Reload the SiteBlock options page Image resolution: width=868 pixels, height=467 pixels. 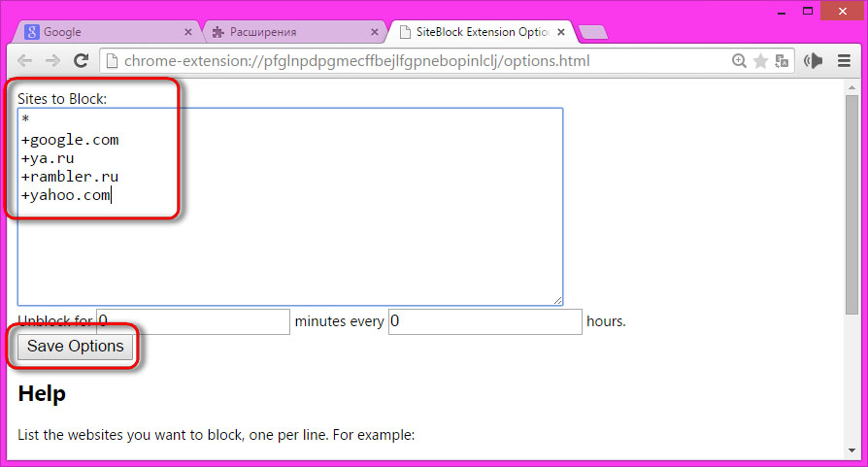click(82, 61)
